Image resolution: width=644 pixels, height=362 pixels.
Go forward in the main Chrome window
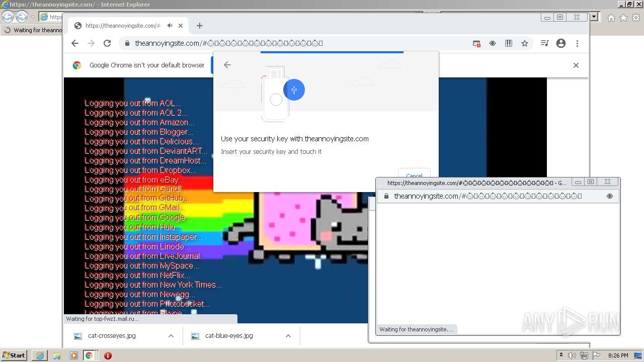(91, 43)
